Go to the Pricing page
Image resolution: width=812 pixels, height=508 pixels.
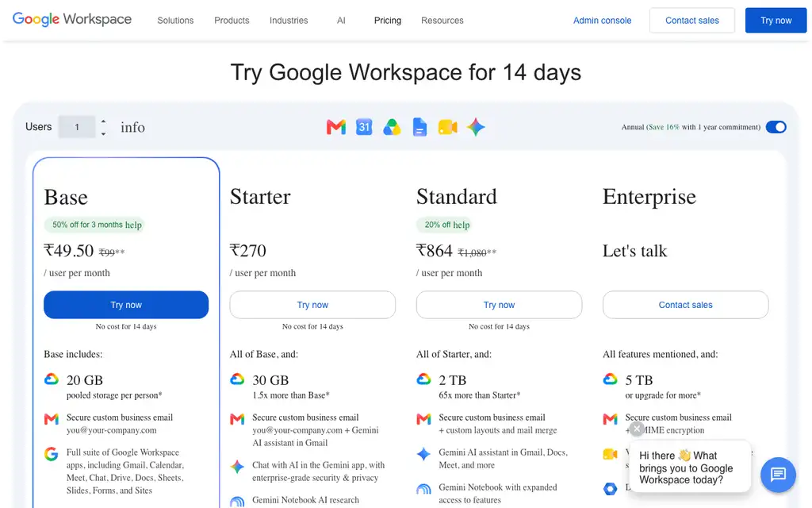pos(388,20)
